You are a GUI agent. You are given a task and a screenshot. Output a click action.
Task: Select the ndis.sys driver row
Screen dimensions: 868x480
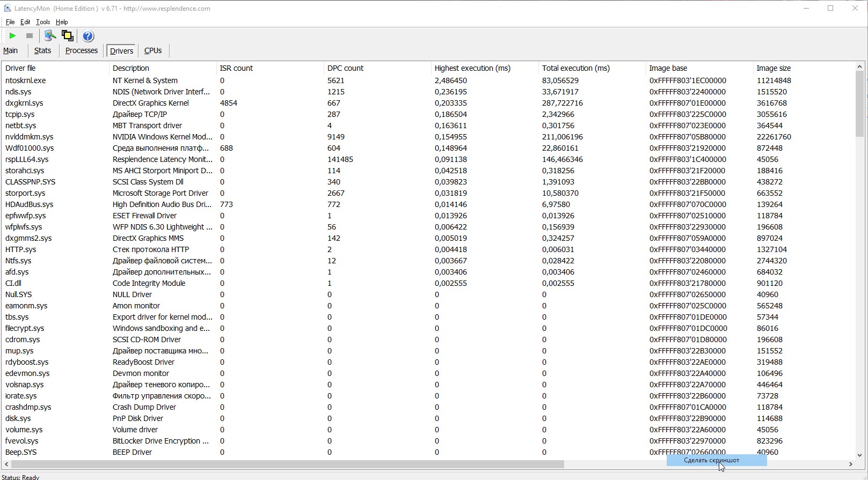pos(428,92)
